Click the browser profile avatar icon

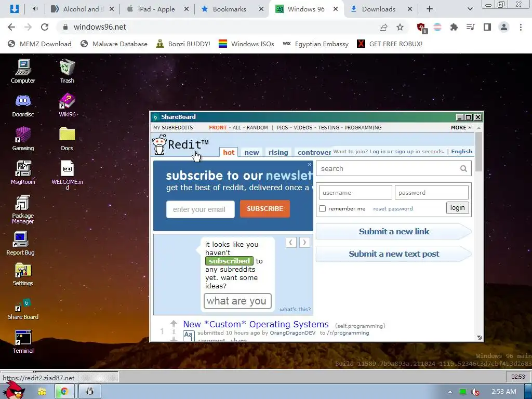coord(504,27)
